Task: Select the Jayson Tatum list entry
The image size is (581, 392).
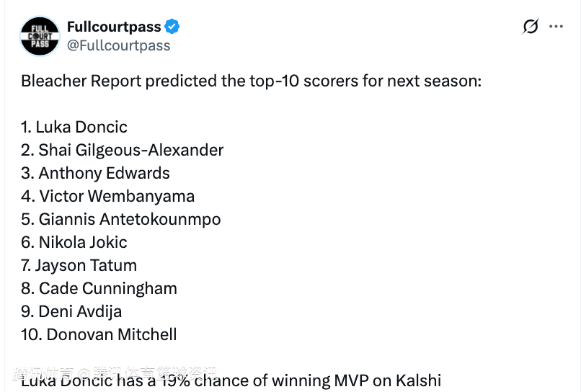Action: 79,266
